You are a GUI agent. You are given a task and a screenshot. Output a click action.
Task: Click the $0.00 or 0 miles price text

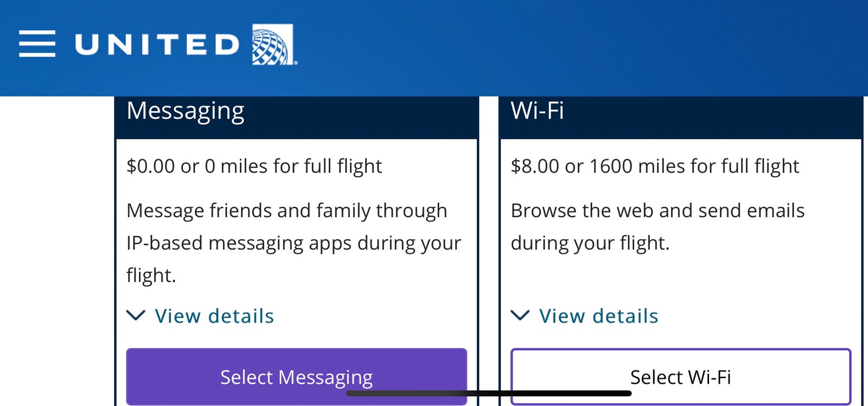coord(254,166)
